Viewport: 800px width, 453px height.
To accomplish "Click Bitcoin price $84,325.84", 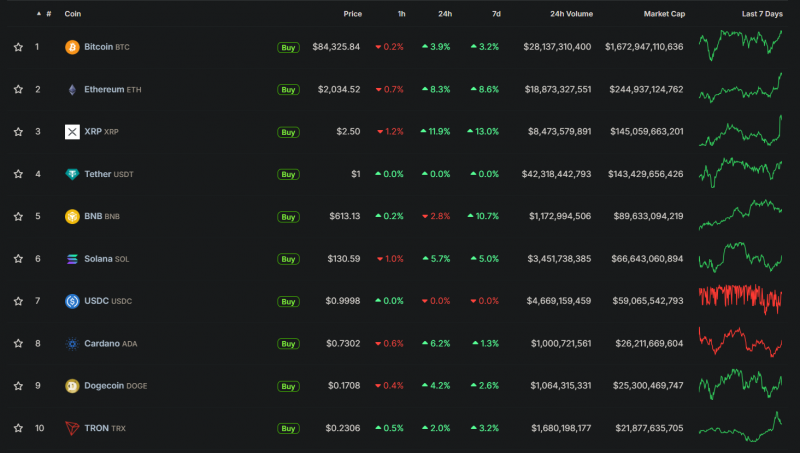I will pos(336,47).
